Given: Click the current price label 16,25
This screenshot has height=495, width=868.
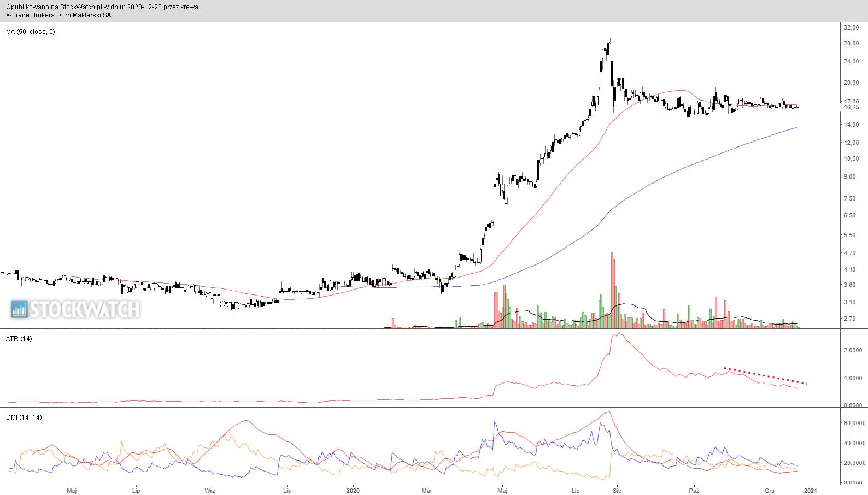Looking at the screenshot, I should coord(852,107).
